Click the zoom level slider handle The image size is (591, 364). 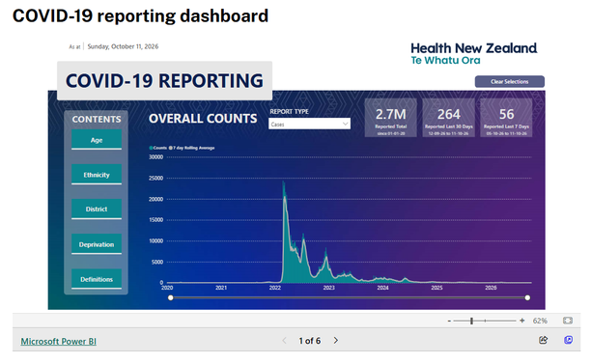[x=471, y=321]
